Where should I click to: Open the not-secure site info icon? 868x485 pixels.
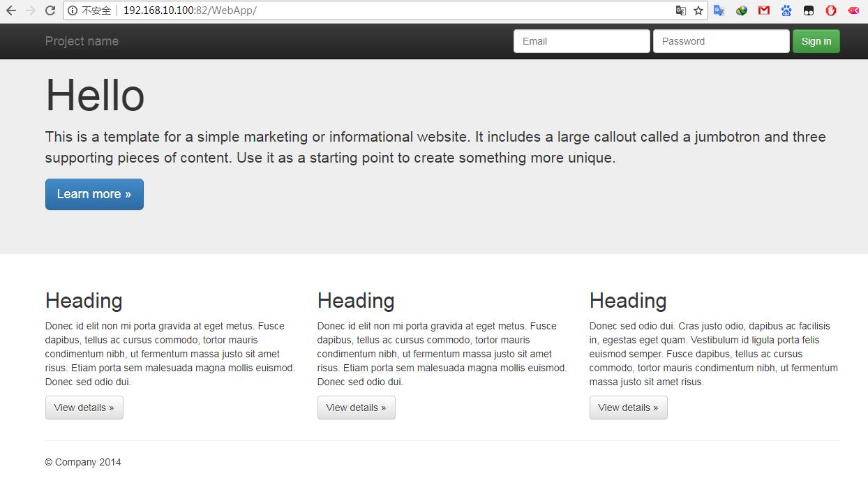[73, 10]
